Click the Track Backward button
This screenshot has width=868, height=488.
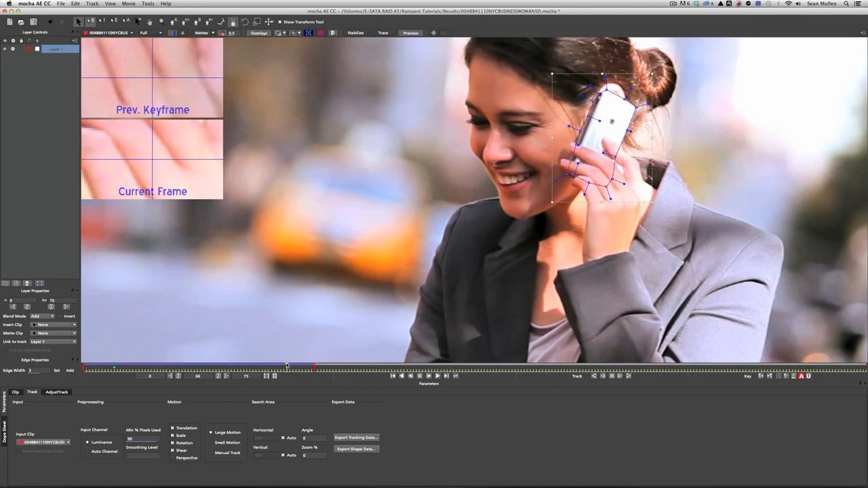coord(594,375)
